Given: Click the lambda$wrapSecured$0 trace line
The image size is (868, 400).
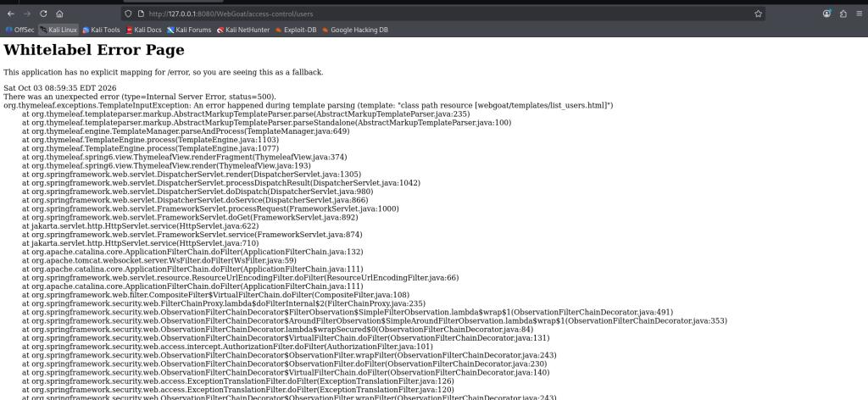Looking at the screenshot, I should click(x=278, y=330).
